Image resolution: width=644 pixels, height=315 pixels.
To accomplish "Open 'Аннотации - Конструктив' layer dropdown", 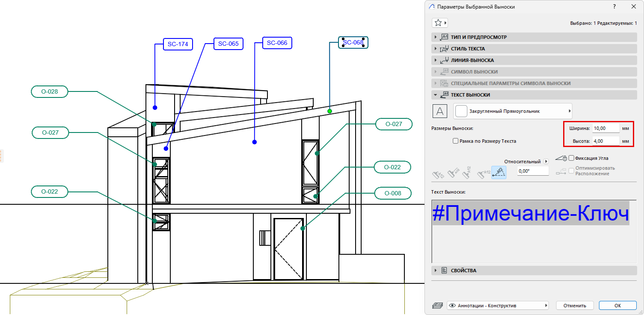I will pos(498,306).
